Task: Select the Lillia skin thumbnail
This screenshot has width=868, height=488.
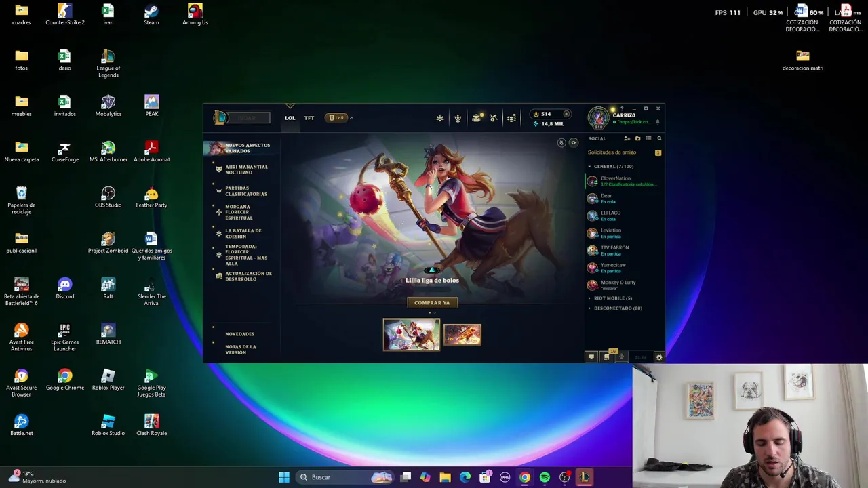Action: tap(412, 335)
